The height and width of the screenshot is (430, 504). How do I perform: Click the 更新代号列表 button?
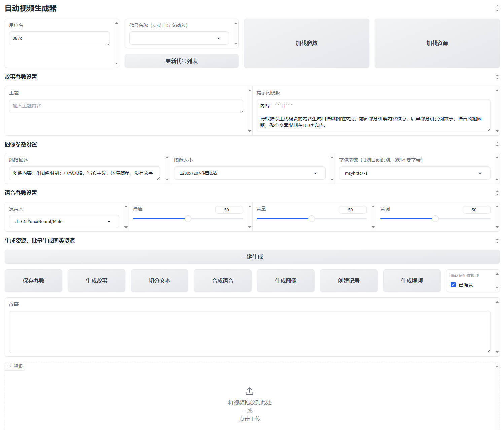coord(182,61)
